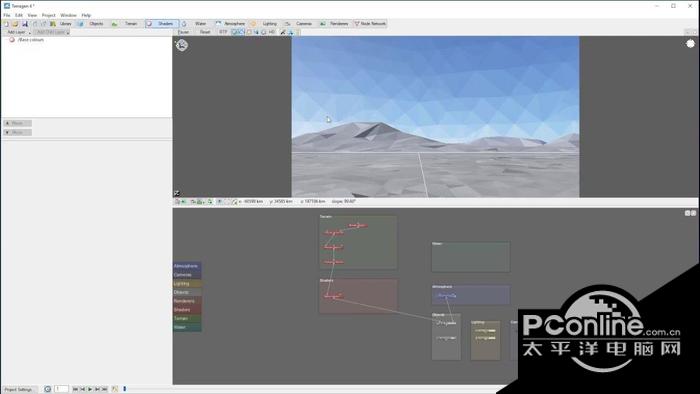This screenshot has width=700, height=394.
Task: Switch to the Atmosphere layout
Action: (x=230, y=24)
